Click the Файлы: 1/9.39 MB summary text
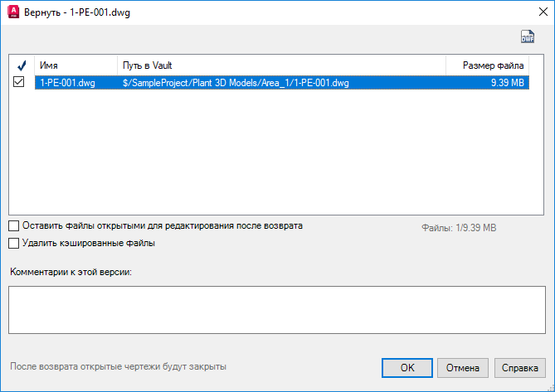This screenshot has height=392, width=555. (459, 227)
